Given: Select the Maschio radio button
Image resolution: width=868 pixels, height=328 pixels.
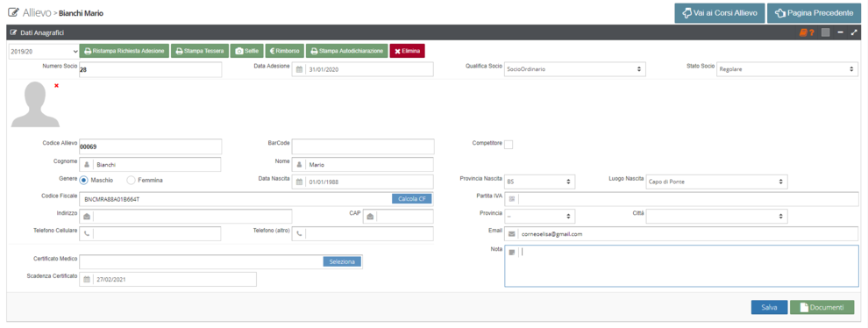Looking at the screenshot, I should [x=83, y=180].
